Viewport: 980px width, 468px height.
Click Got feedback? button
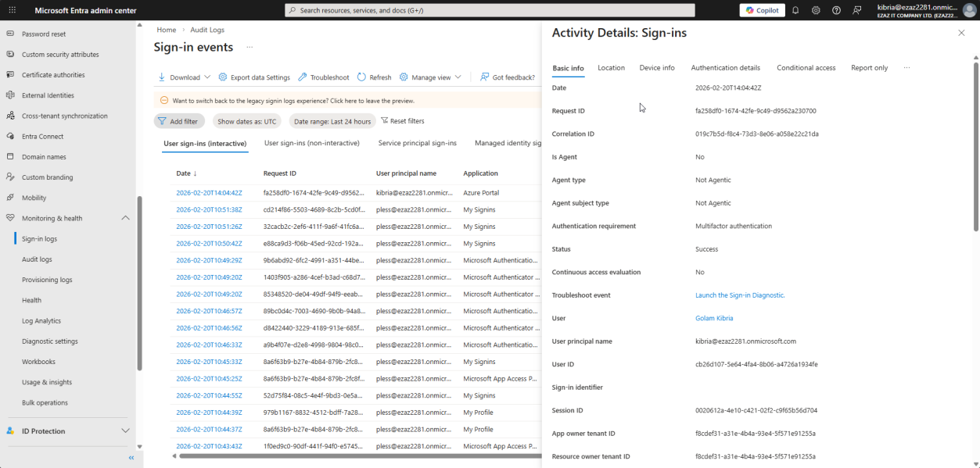(508, 77)
